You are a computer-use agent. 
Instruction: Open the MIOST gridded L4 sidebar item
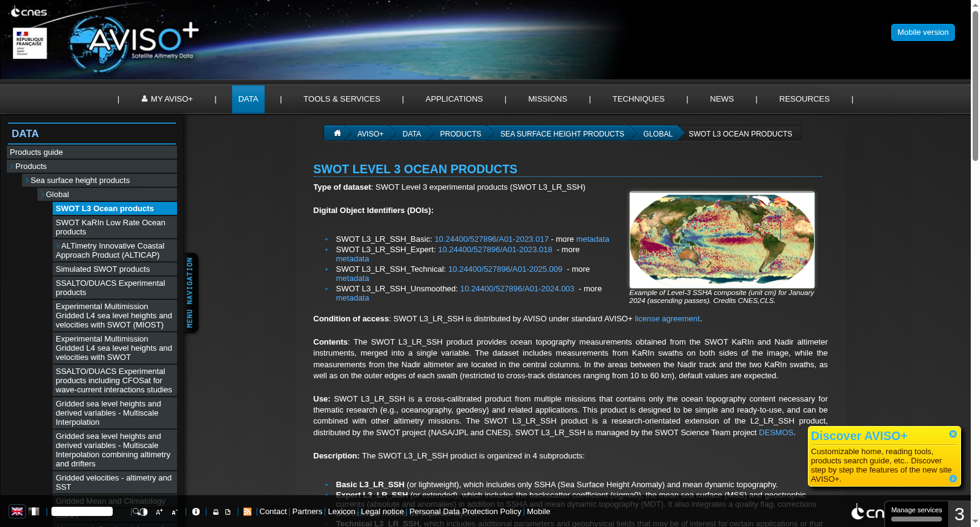click(x=115, y=316)
